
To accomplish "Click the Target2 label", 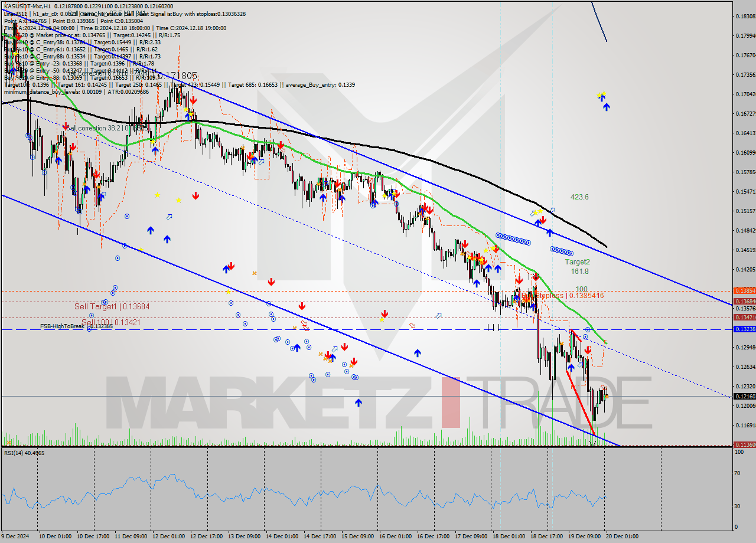I will [577, 262].
